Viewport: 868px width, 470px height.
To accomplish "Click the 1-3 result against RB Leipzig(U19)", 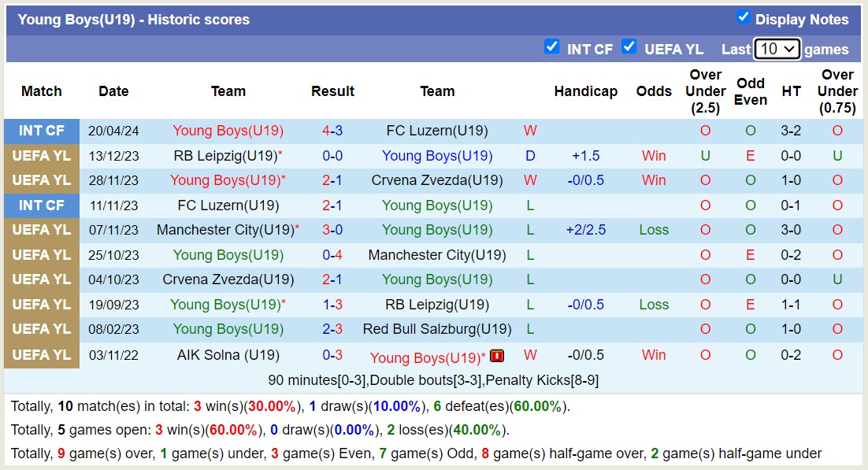I will coord(332,305).
